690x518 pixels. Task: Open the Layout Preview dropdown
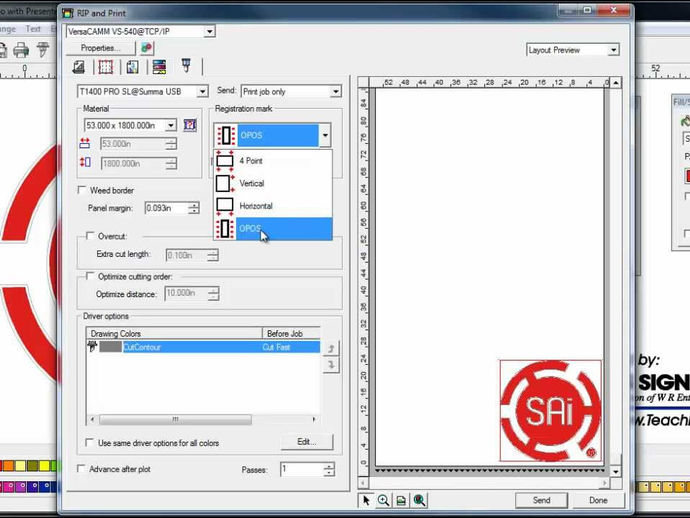point(613,50)
